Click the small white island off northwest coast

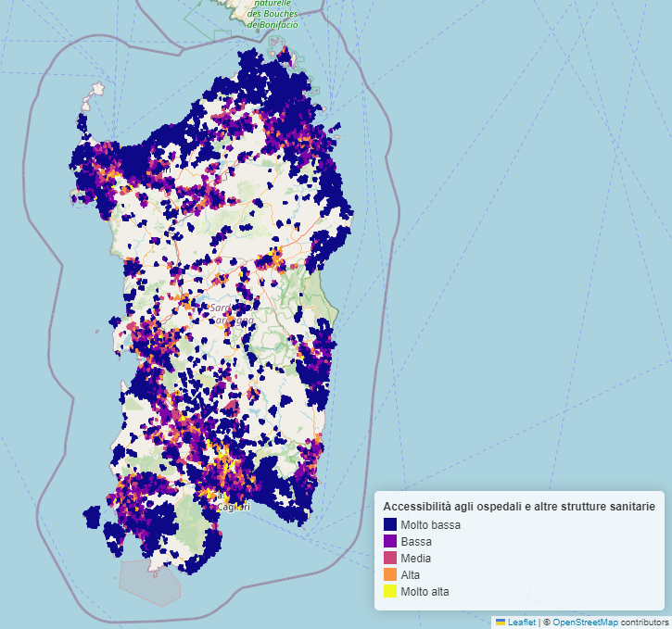(x=97, y=90)
